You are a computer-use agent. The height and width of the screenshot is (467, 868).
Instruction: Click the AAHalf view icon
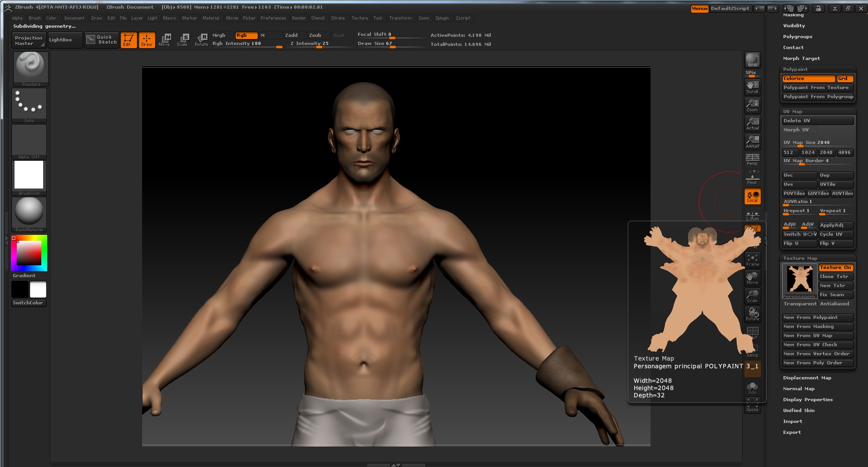pyautogui.click(x=752, y=142)
